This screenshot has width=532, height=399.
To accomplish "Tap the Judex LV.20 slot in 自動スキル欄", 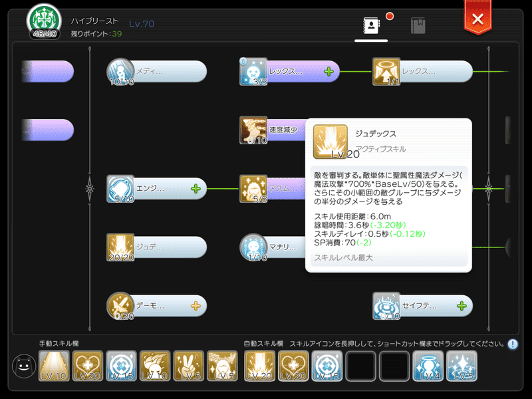I will pyautogui.click(x=259, y=366).
